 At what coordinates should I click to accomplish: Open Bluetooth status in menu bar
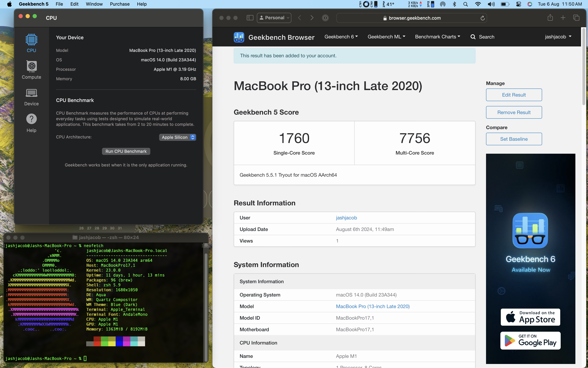pos(454,4)
